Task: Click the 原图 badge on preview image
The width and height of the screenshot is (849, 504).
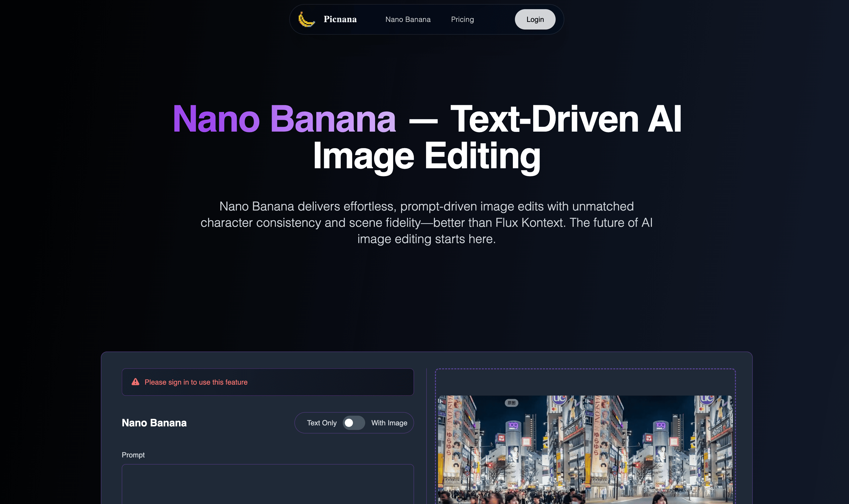Action: click(x=511, y=403)
